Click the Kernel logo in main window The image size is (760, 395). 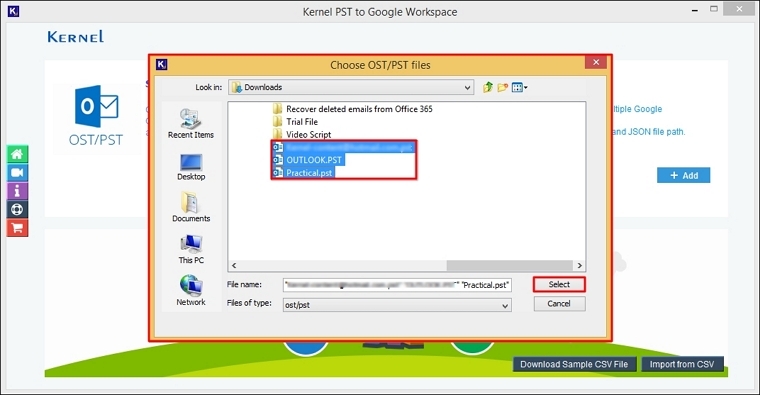tap(76, 37)
